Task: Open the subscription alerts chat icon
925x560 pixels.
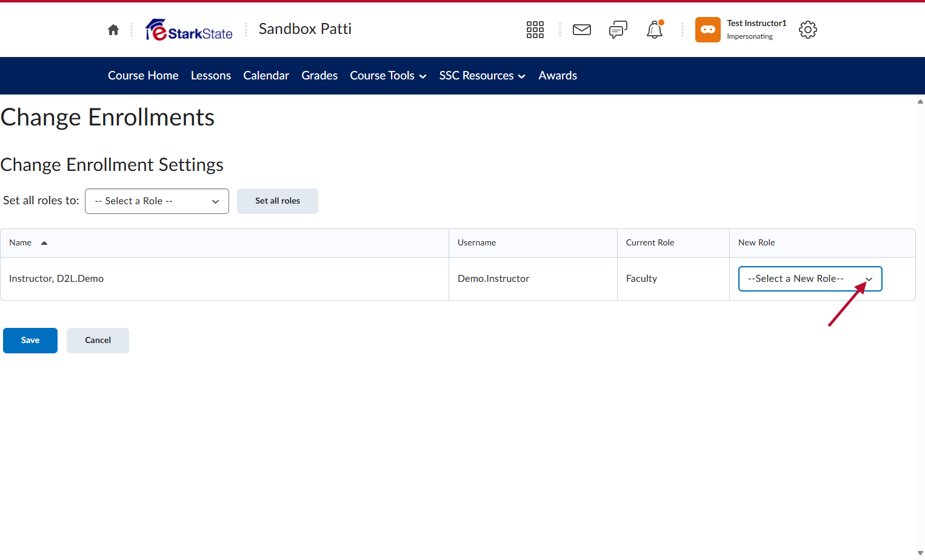Action: [x=618, y=30]
